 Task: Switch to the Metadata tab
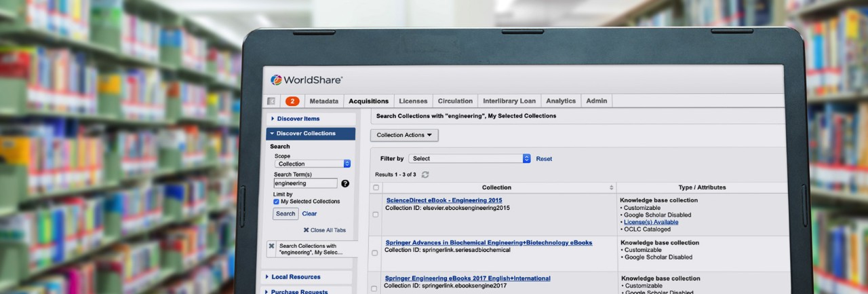tap(323, 101)
